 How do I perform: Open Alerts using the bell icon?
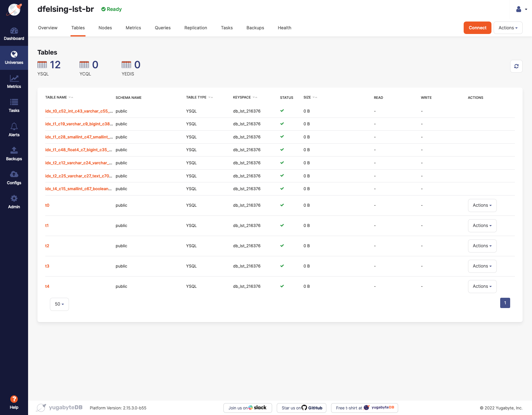pyautogui.click(x=14, y=129)
